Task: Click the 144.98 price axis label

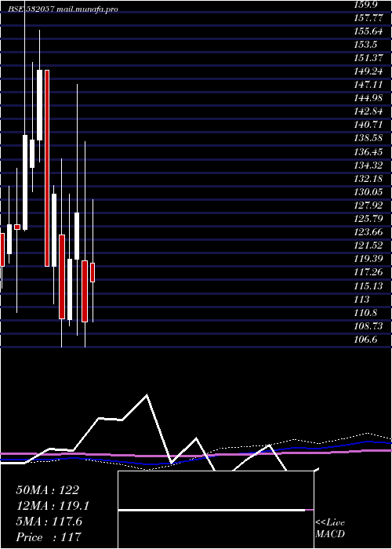Action: [369, 98]
